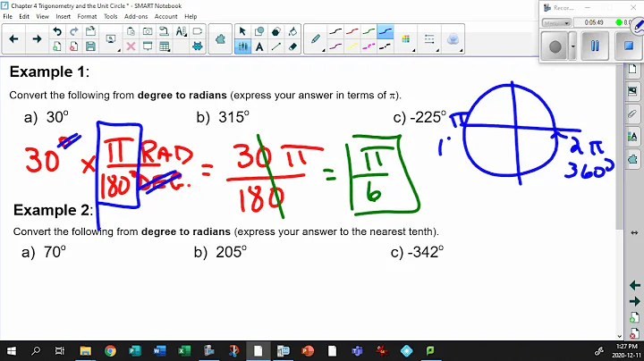Screen dimensions: 644x361
Task: Paste from clipboard icon
Action: (131, 31)
